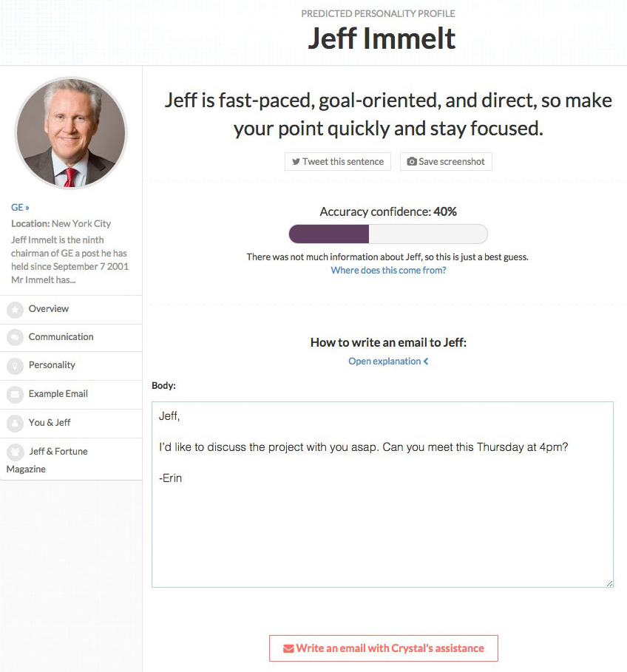The image size is (627, 672).
Task: Click the Twitter bird on Tweet this sentence
Action: (296, 161)
